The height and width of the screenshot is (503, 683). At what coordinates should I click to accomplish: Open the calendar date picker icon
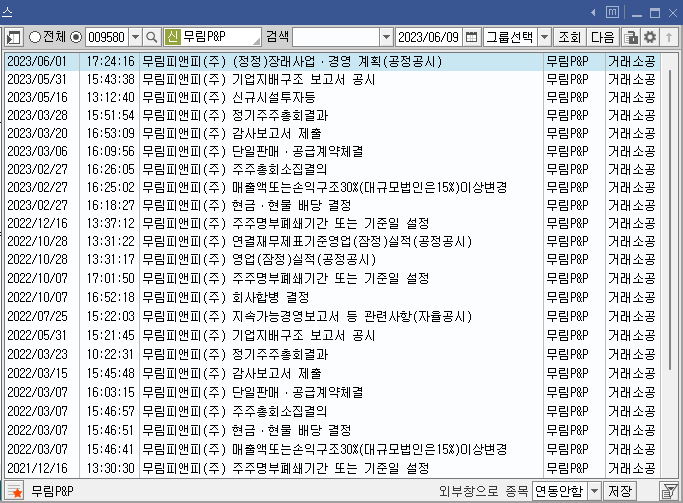click(471, 37)
